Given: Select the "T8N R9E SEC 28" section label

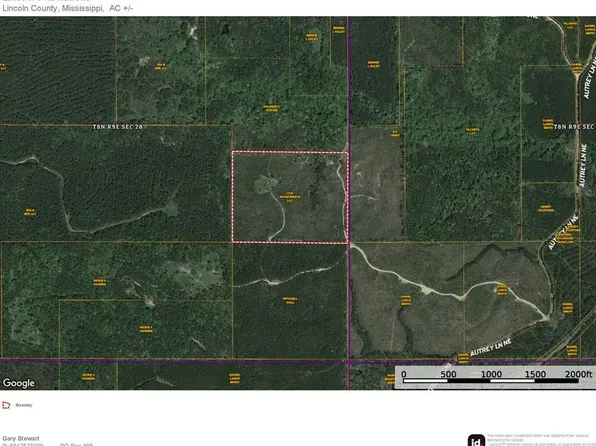Looking at the screenshot, I should point(117,127).
